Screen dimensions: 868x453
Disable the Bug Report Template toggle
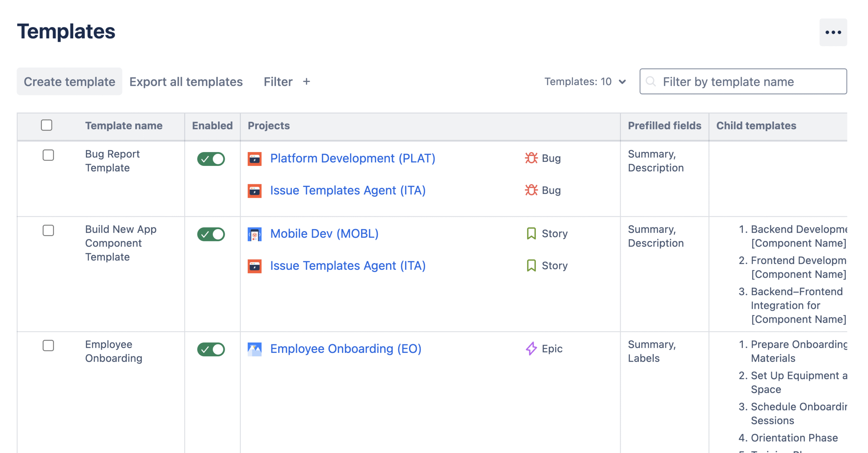coord(211,159)
